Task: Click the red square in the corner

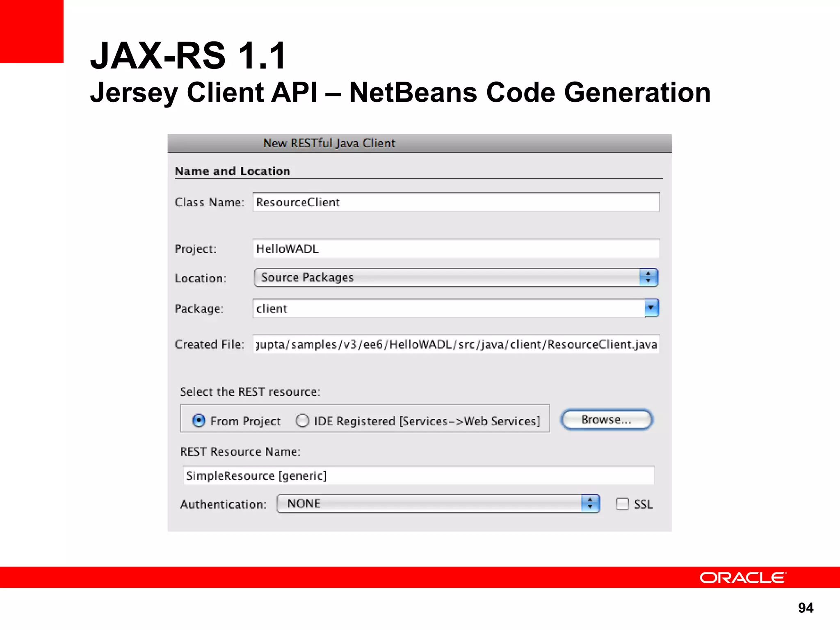Action: [x=32, y=31]
